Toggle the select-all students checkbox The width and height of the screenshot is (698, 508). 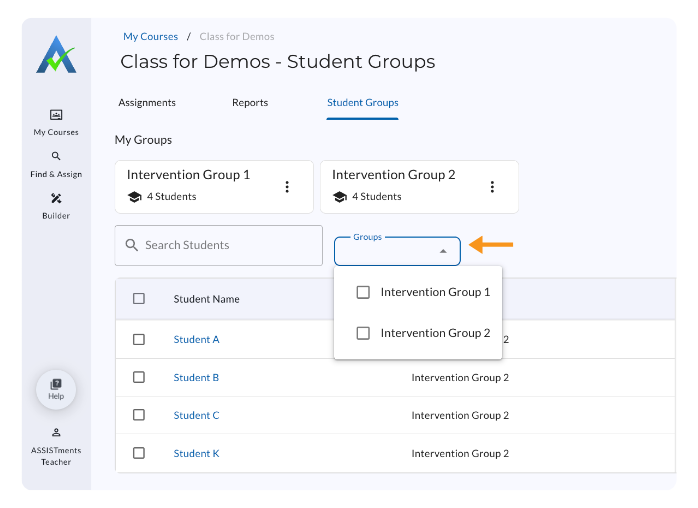(139, 298)
